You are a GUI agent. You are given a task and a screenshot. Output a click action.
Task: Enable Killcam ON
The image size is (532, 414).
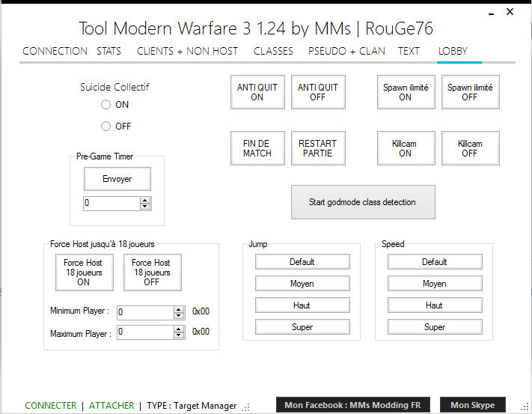[x=406, y=148]
